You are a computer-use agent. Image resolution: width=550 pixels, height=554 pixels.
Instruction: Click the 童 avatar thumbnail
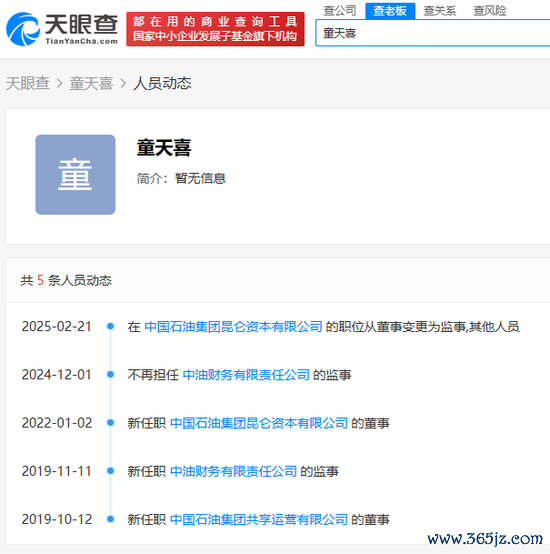75,175
